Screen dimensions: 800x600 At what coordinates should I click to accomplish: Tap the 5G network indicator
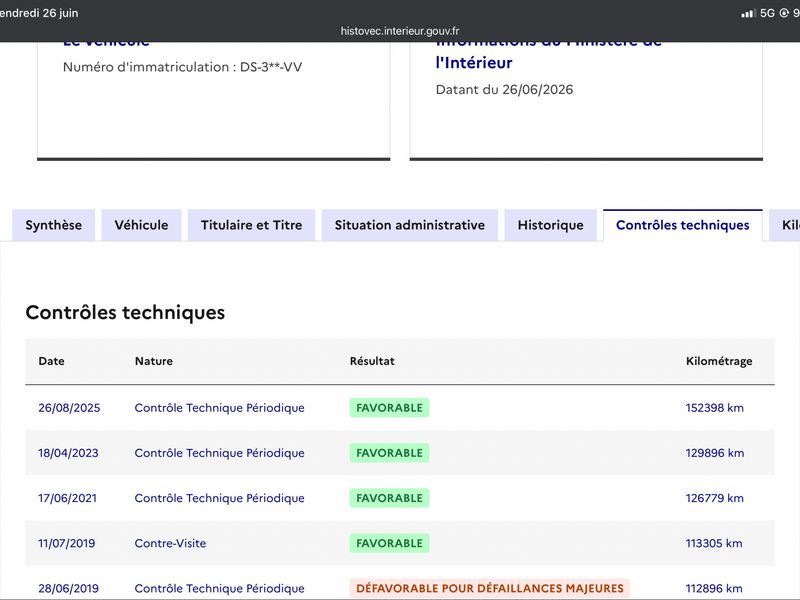pyautogui.click(x=767, y=13)
